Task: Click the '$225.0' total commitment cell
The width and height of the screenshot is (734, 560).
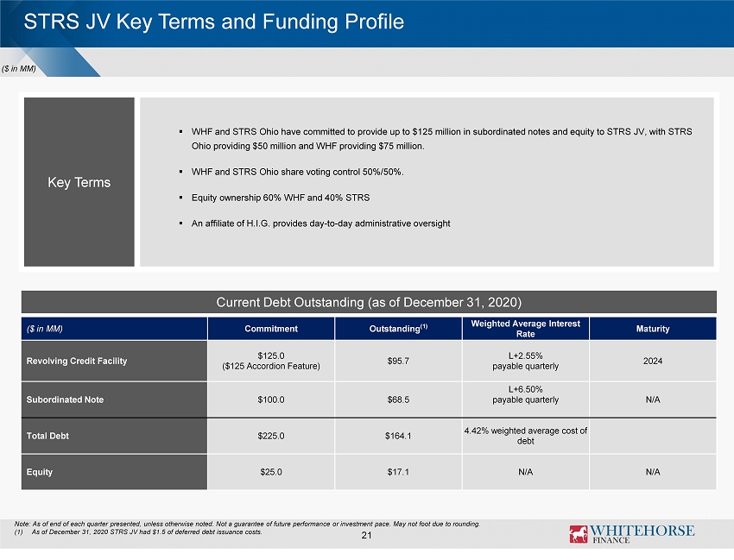Action: pyautogui.click(x=271, y=436)
